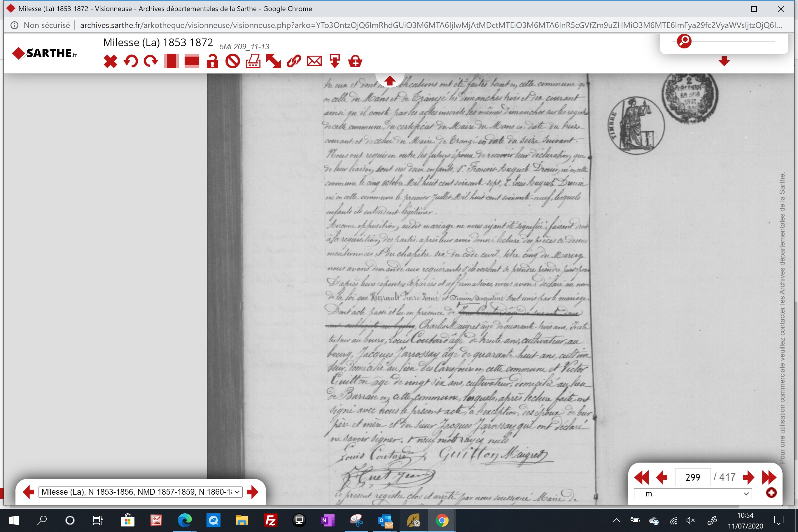Open the 'm' dropdown under page number
The height and width of the screenshot is (532, 798).
point(693,494)
